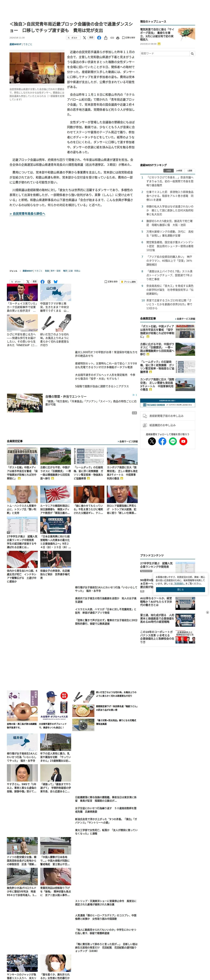Open the sidebar カンボジア南部に巨大「国際空港」 article

pyautogui.click(x=168, y=385)
